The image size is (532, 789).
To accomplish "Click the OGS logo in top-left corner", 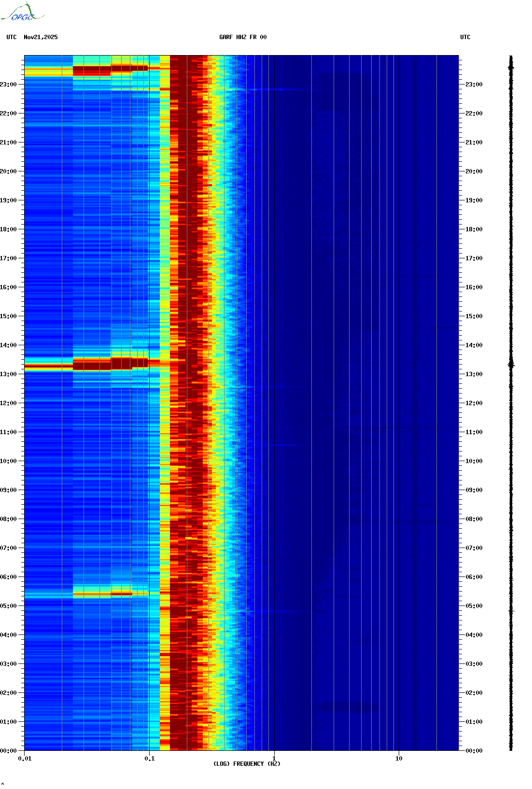I will [23, 13].
